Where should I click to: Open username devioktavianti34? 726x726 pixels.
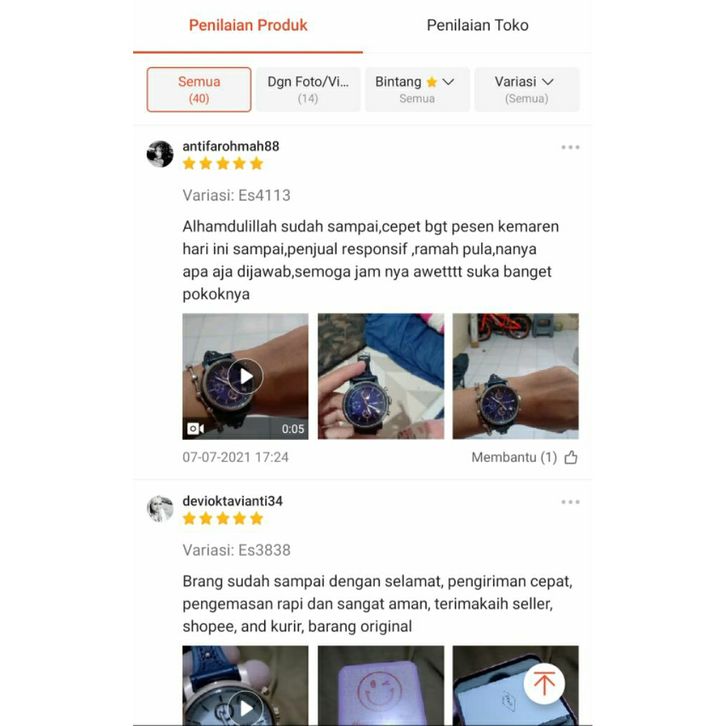click(x=232, y=501)
